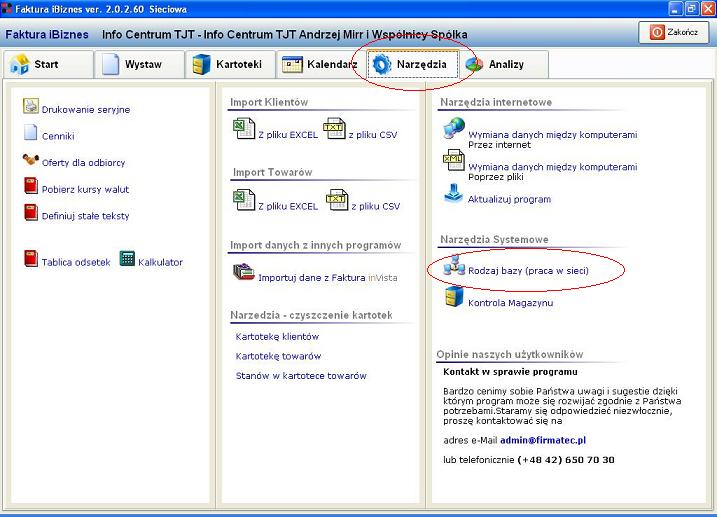The width and height of the screenshot is (717, 517).
Task: Click the Zakończ button
Action: pyautogui.click(x=674, y=32)
